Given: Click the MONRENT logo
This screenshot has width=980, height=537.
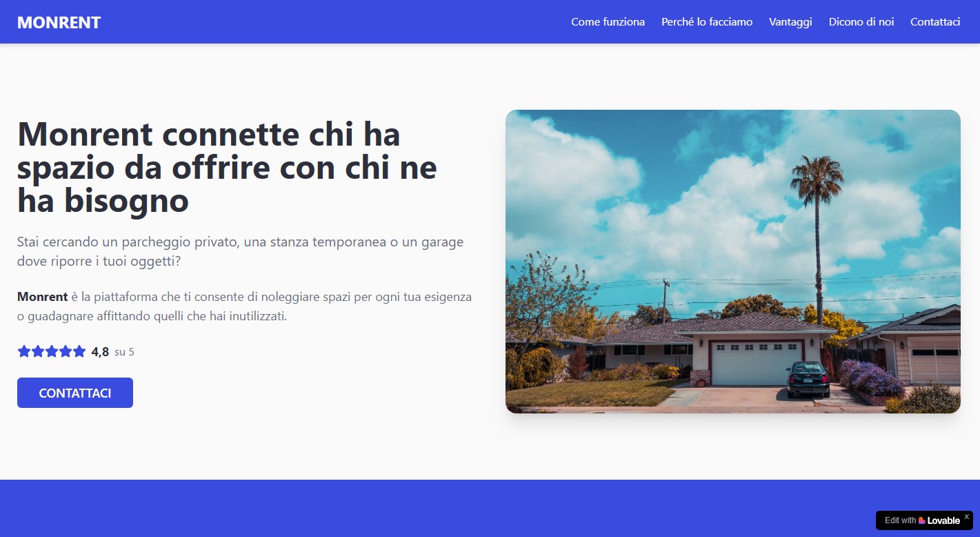Looking at the screenshot, I should pyautogui.click(x=59, y=21).
